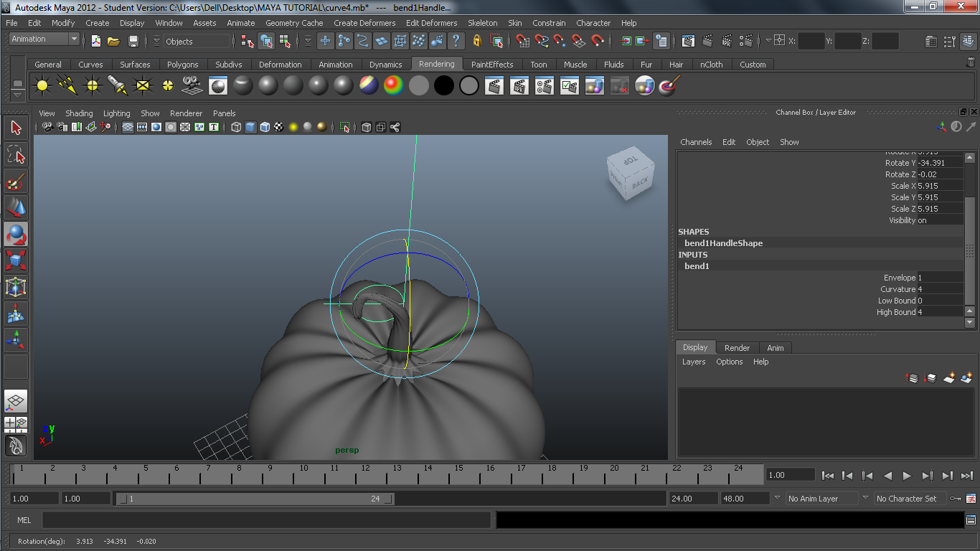Expand selection mask collapse arrow before plus icon

coord(308,41)
